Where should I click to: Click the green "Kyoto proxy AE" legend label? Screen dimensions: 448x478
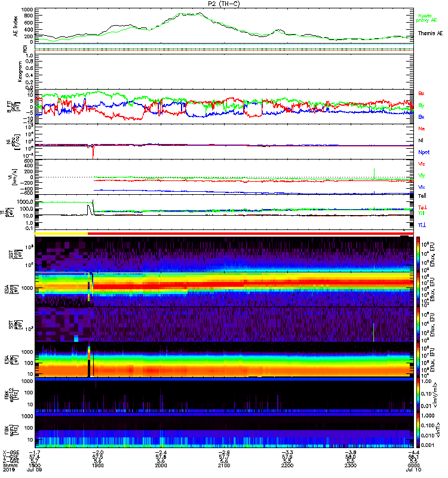tap(426, 18)
